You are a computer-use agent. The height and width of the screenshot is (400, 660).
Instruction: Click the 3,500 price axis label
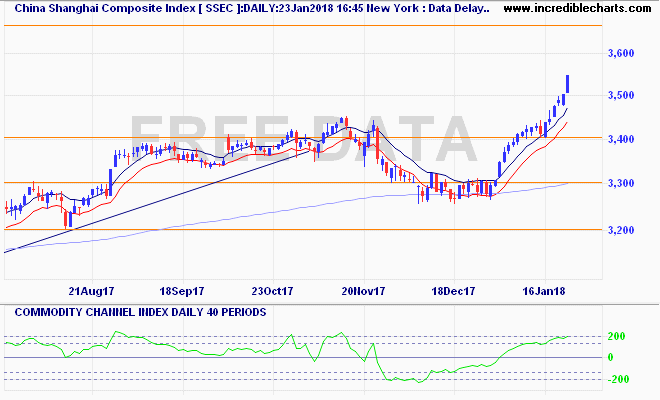tap(621, 96)
